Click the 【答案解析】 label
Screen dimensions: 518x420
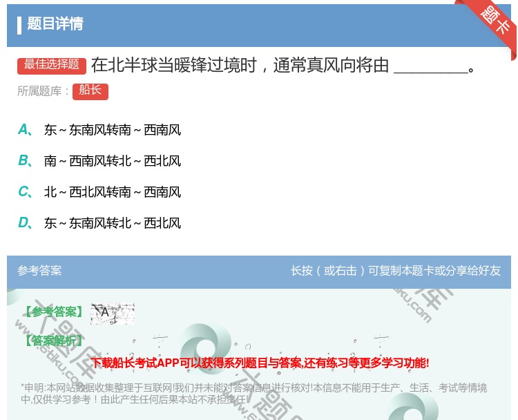coord(54,340)
